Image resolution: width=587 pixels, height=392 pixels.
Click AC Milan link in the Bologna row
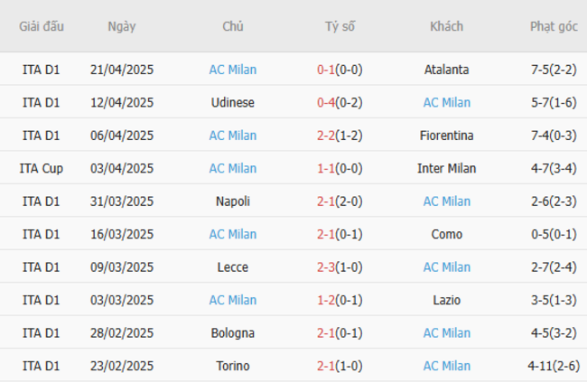click(x=446, y=333)
